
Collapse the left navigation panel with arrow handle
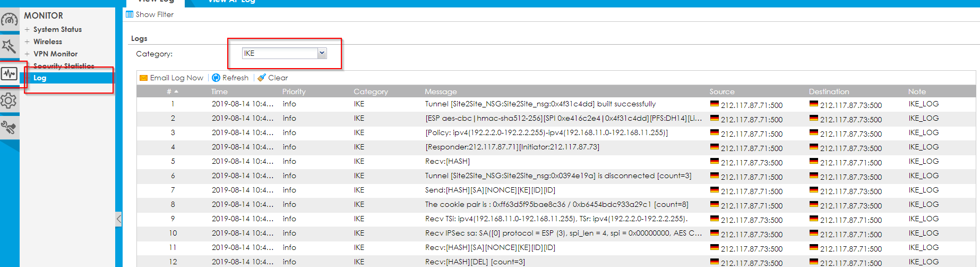118,219
